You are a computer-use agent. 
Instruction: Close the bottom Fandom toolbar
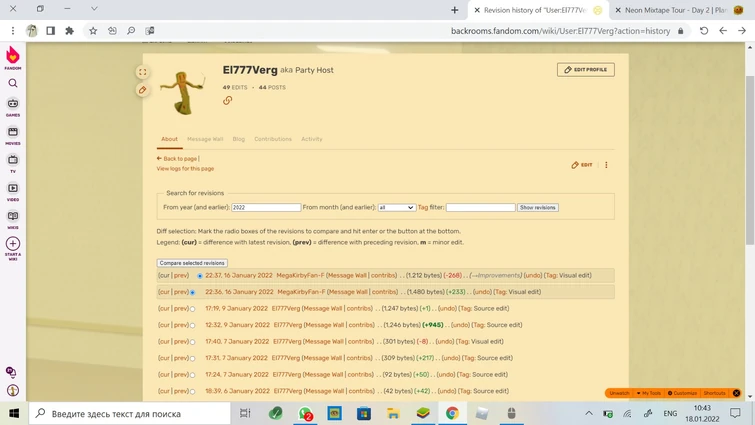tap(736, 393)
